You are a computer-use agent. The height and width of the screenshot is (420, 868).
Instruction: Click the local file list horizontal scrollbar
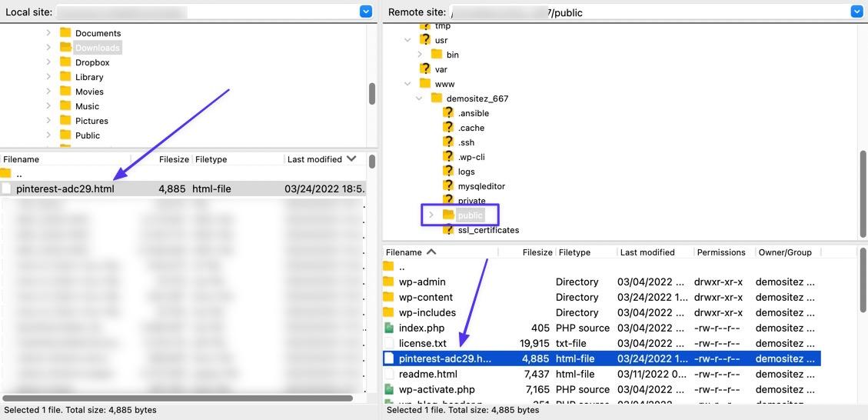coord(177,398)
